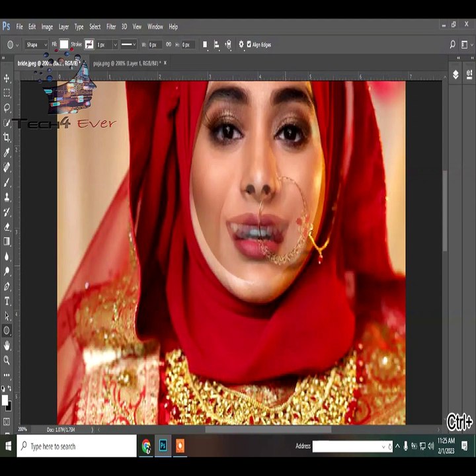Image resolution: width=476 pixels, height=476 pixels.
Task: Open the status bar info arrow
Action: [x=93, y=430]
